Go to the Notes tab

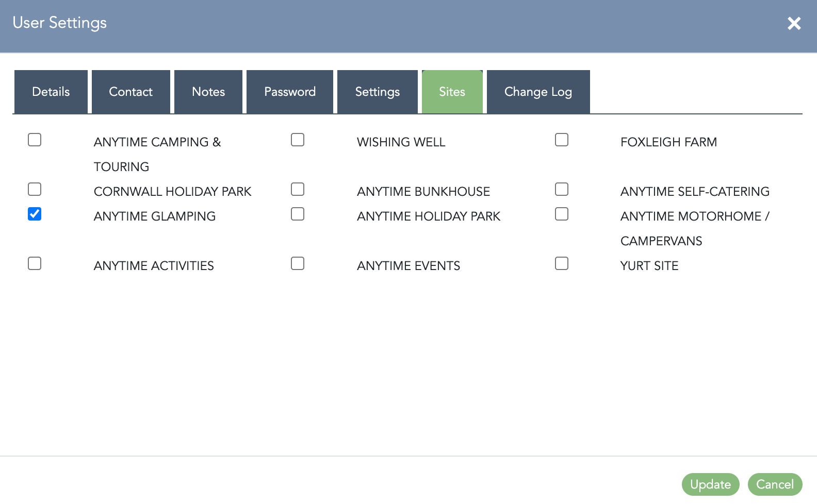(208, 92)
